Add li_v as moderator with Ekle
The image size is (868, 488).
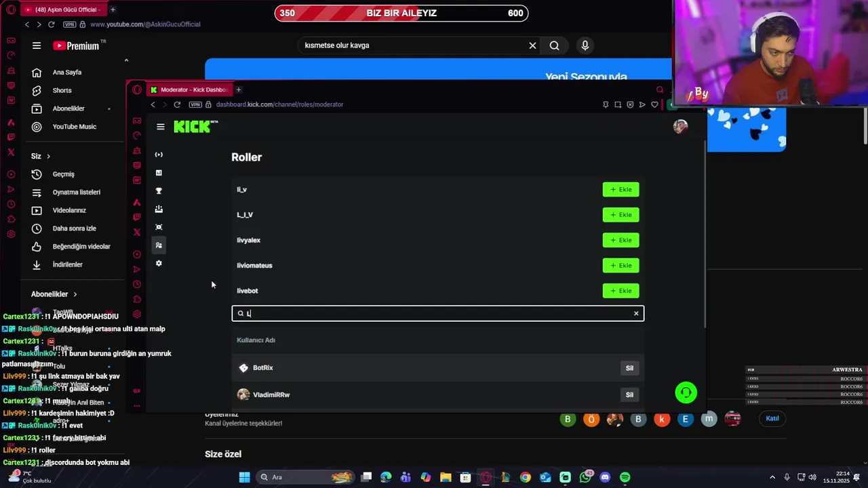point(620,190)
